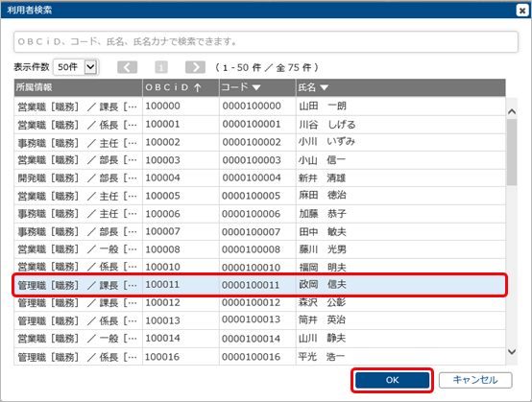This screenshot has width=532, height=402.
Task: Open the 氏名 column sort triangle
Action: [x=324, y=88]
